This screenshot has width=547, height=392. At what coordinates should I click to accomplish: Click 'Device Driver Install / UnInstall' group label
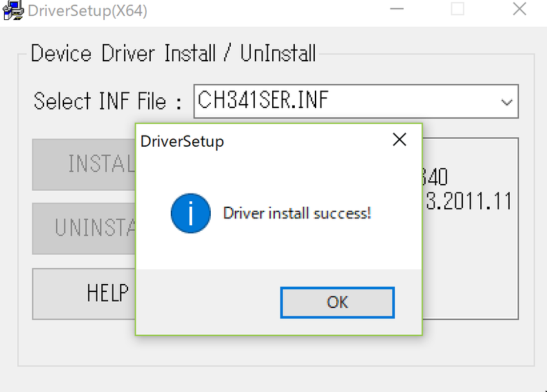[173, 54]
